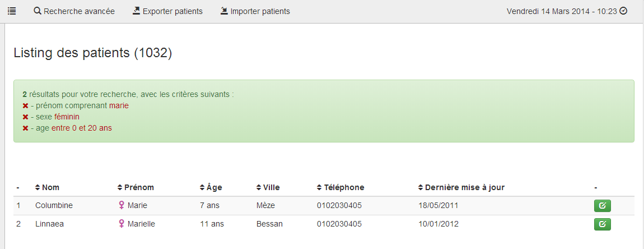This screenshot has height=249, width=644.
Task: Edit patient Columbine with green button
Action: [602, 206]
